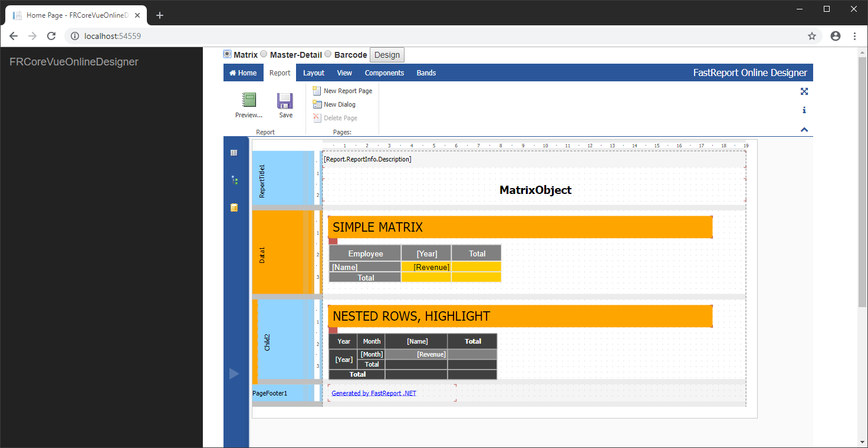Open the Components tab
868x448 pixels.
click(384, 73)
